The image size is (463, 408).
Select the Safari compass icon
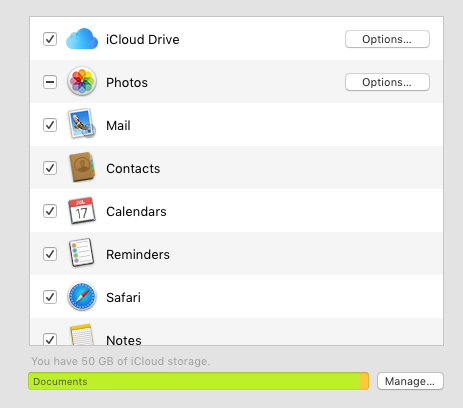click(82, 296)
